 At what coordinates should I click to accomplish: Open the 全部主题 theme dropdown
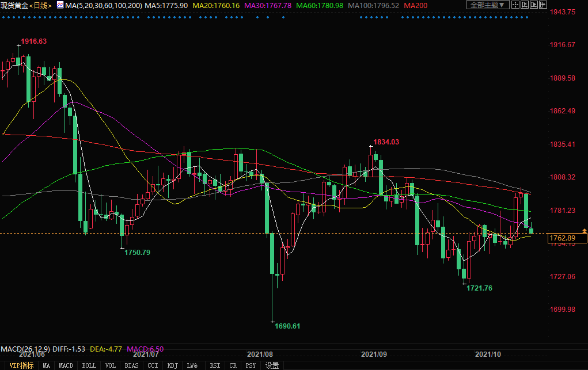coord(487,5)
